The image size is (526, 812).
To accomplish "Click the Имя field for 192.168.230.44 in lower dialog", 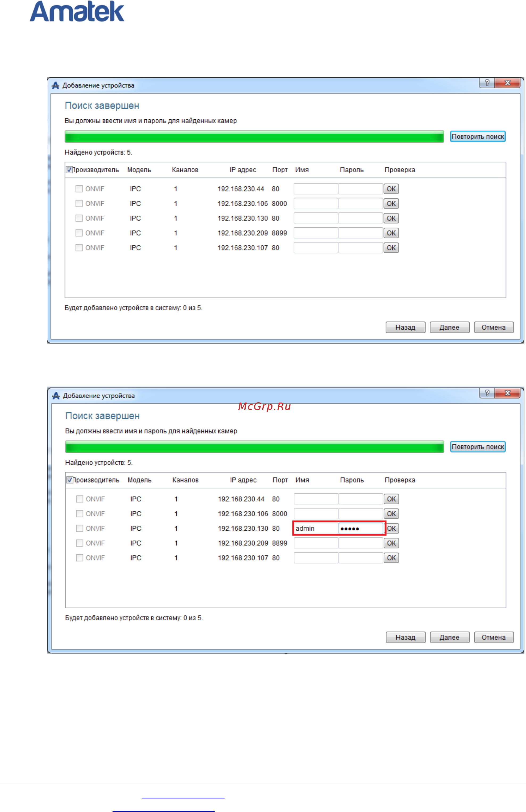I will pyautogui.click(x=316, y=499).
